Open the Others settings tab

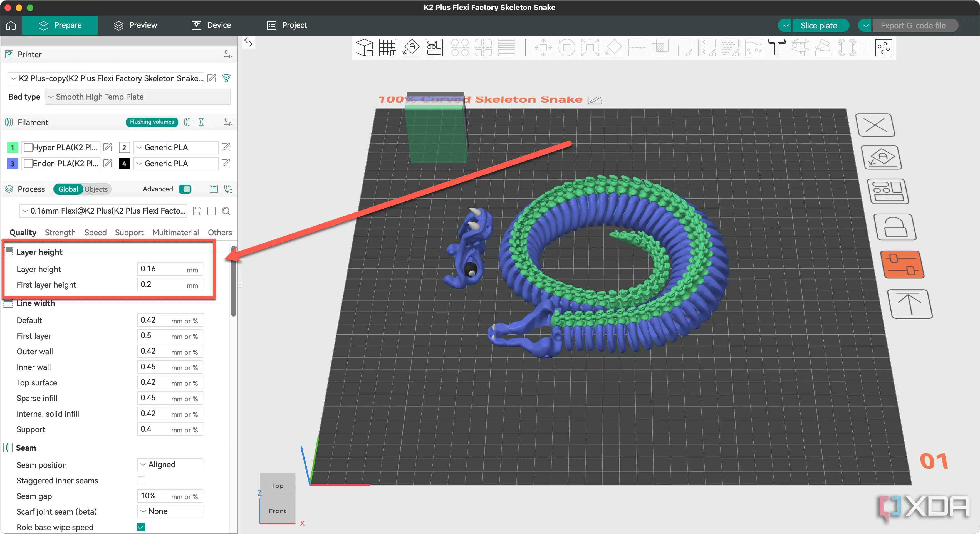220,233
